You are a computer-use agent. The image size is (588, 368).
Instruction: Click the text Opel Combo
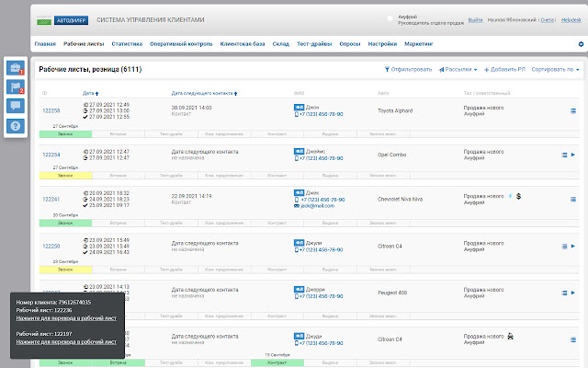tap(392, 155)
